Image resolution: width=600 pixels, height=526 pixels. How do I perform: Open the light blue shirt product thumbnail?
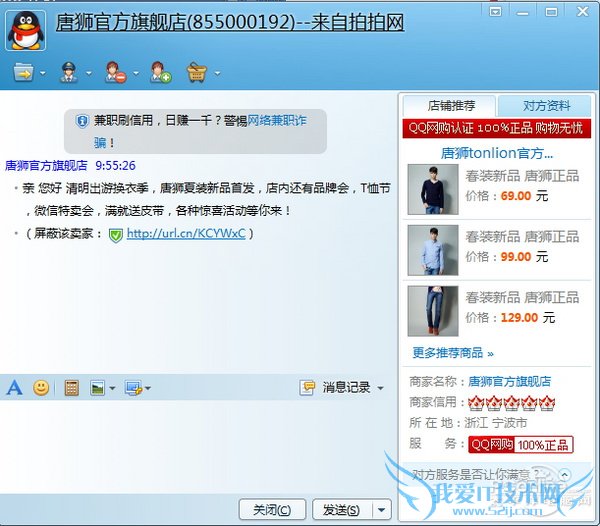tap(433, 250)
